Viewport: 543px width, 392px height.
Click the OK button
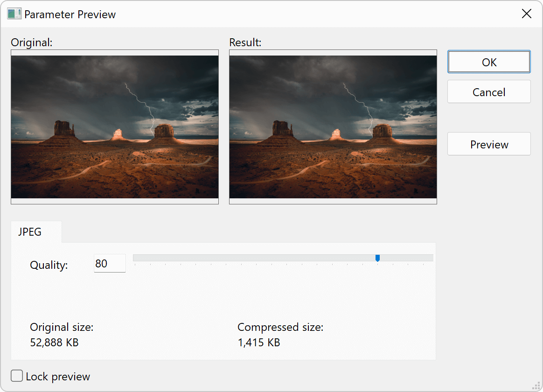488,62
